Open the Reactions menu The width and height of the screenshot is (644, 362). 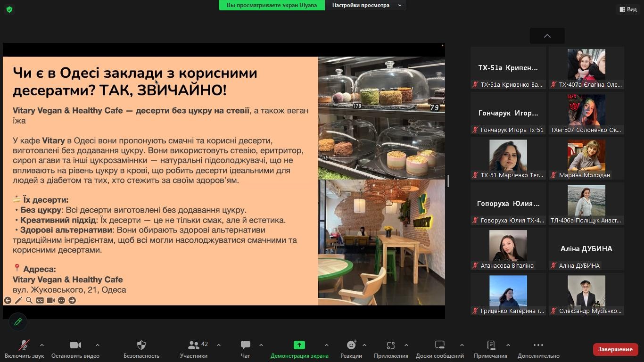351,346
